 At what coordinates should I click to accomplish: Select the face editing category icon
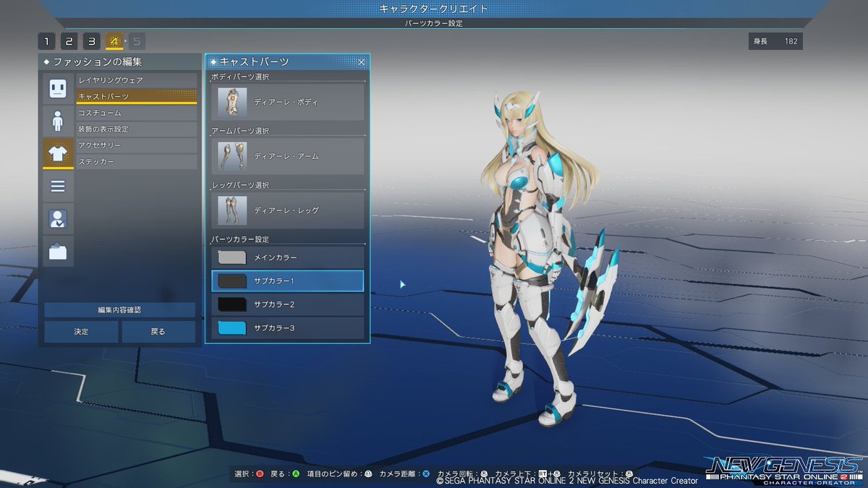[58, 88]
